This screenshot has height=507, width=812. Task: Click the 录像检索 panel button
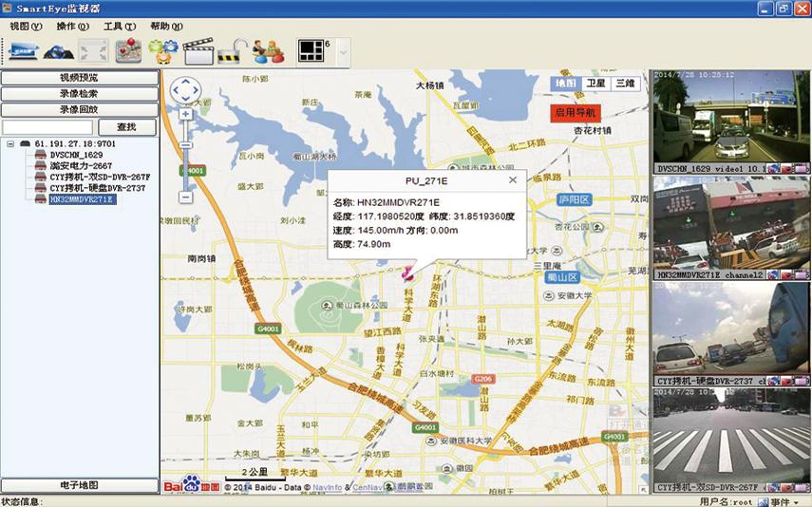click(x=80, y=94)
